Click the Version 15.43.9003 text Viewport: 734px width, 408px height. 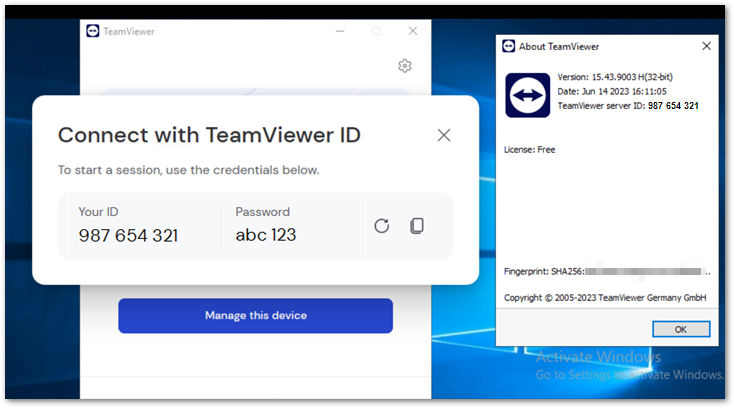click(615, 77)
